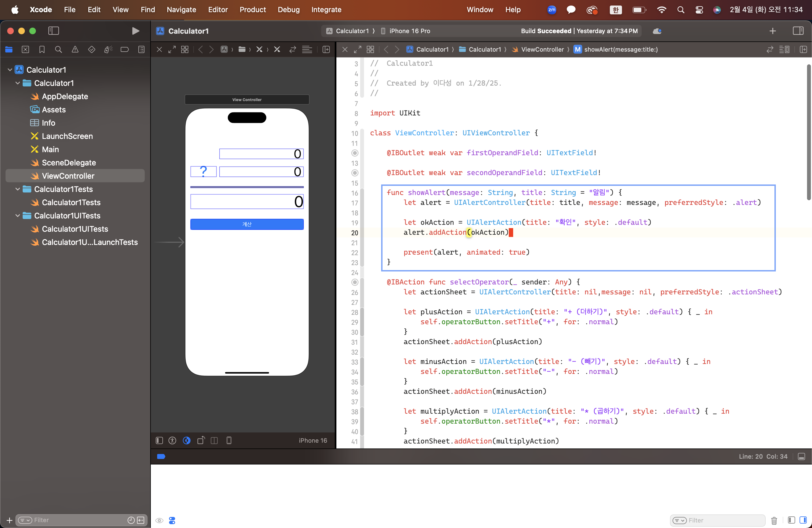Toggle the left navigator sidebar
The width and height of the screenshot is (812, 528).
tap(54, 31)
